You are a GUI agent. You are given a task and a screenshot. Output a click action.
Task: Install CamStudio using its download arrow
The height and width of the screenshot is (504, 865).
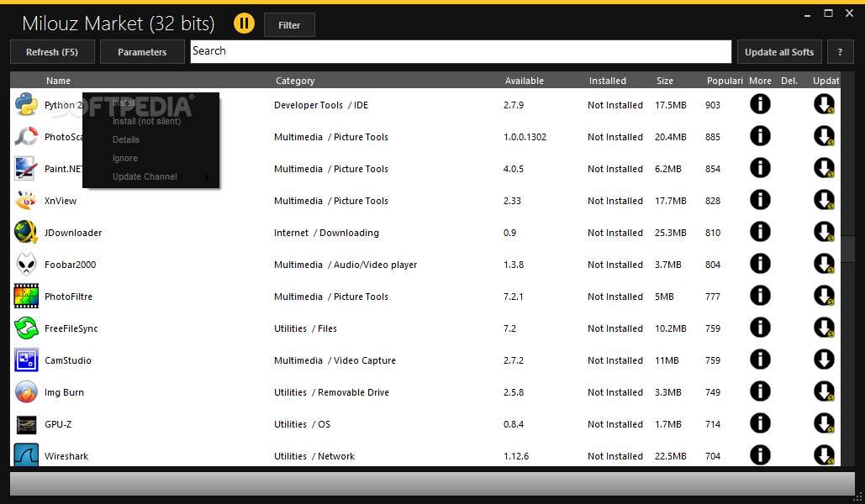[x=824, y=360]
